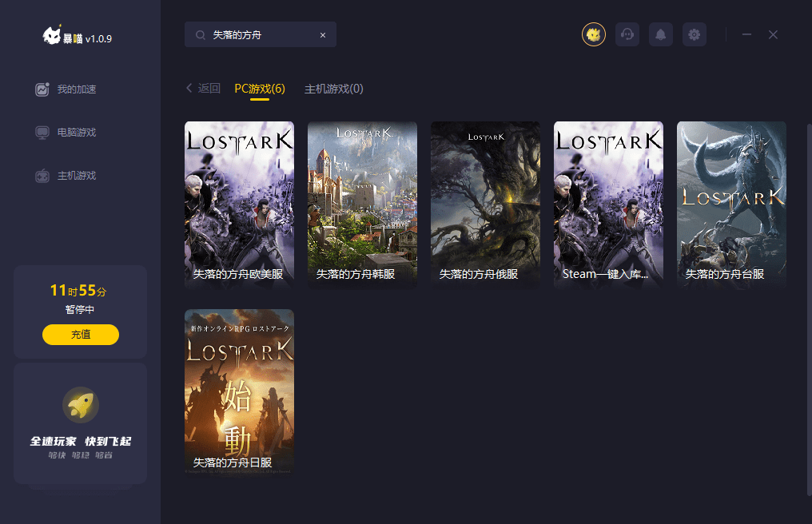Click the search magnifier icon
Image resolution: width=812 pixels, height=524 pixels.
[x=200, y=35]
